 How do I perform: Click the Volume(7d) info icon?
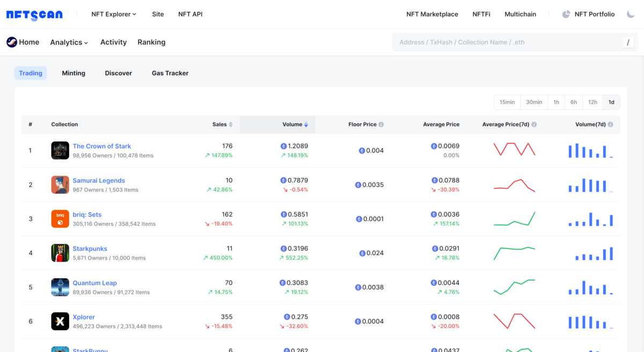pyautogui.click(x=610, y=125)
